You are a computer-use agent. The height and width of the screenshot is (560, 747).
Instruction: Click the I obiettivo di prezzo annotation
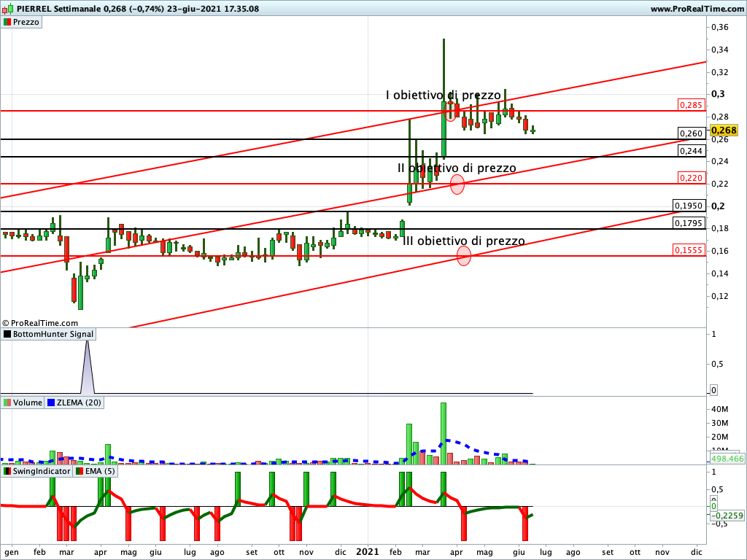[443, 96]
